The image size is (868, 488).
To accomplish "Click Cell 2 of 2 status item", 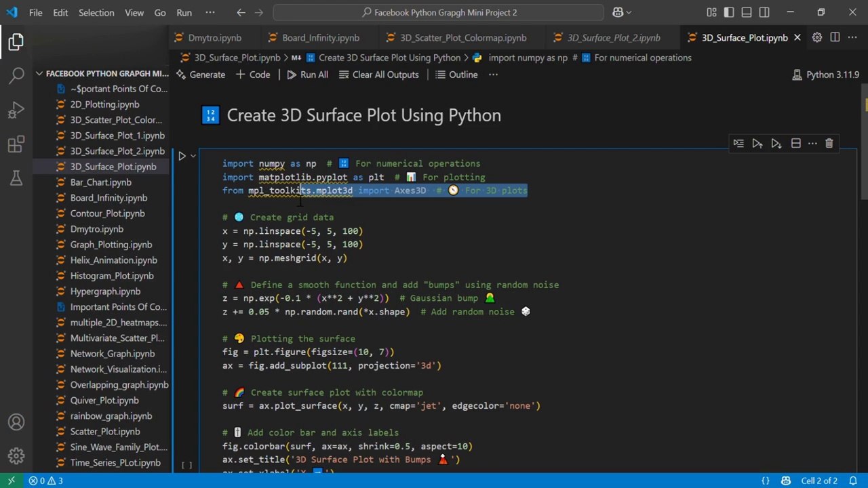I will pos(819,481).
